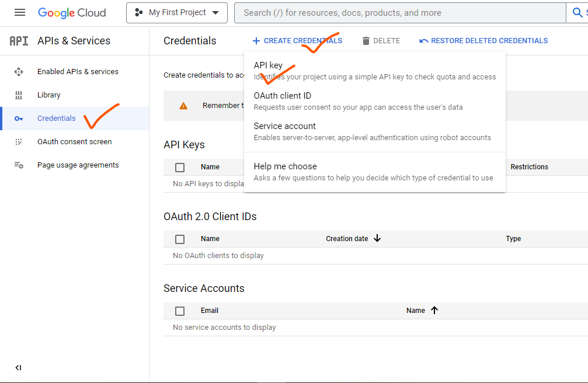Screen dimensions: 588x383
Task: Choose OAuth client ID option
Action: tap(375, 101)
